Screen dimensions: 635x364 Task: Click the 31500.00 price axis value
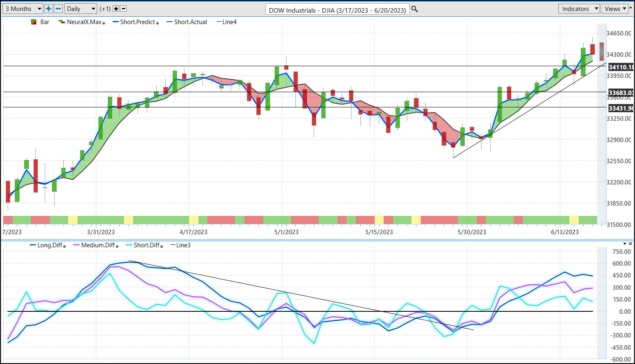tap(619, 224)
